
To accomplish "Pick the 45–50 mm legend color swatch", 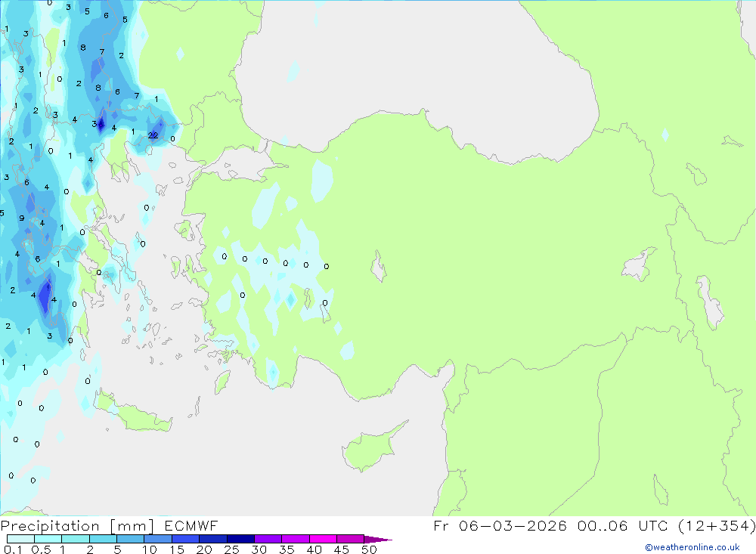I will (351, 539).
